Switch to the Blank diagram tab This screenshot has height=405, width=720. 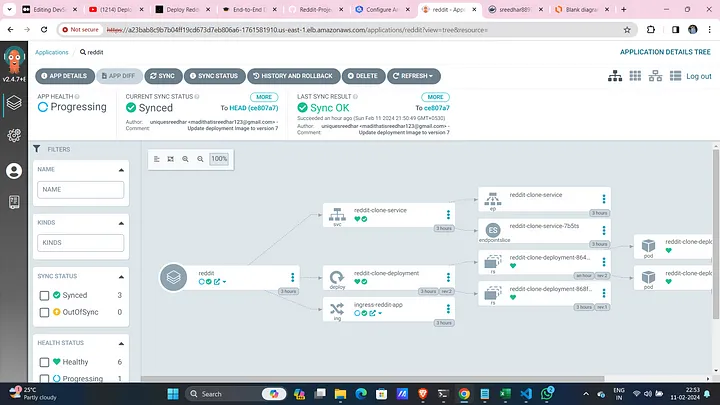point(582,9)
